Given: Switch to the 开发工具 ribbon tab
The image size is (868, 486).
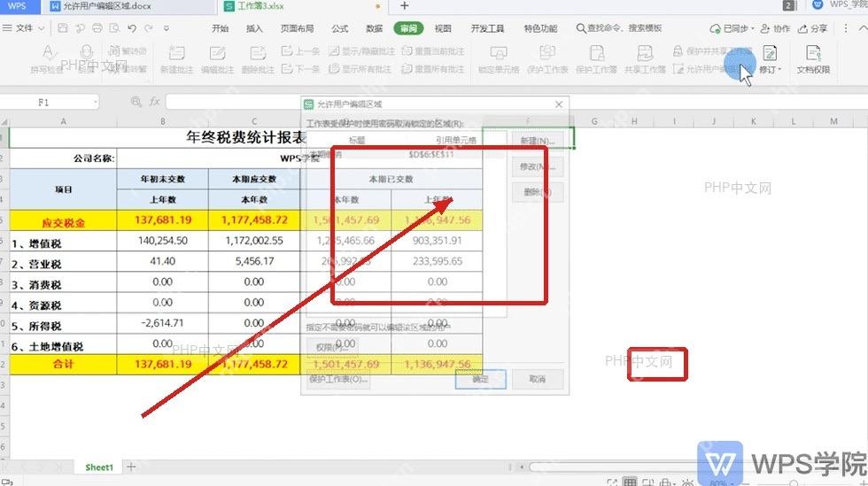Looking at the screenshot, I should (x=487, y=28).
